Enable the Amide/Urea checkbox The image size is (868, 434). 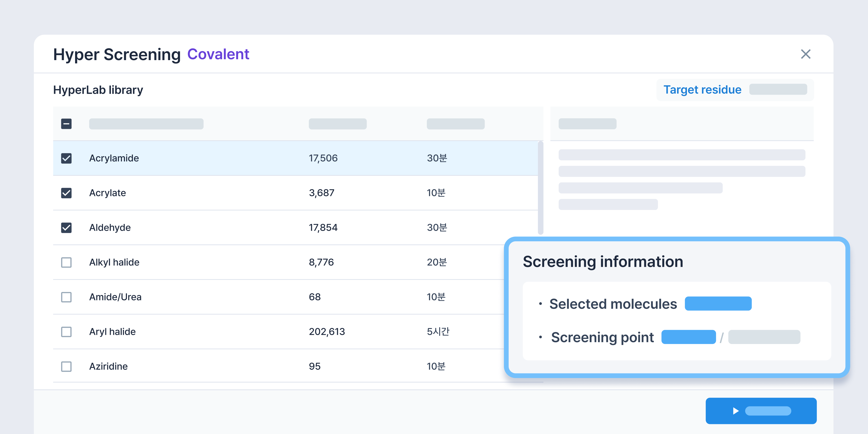pos(66,297)
